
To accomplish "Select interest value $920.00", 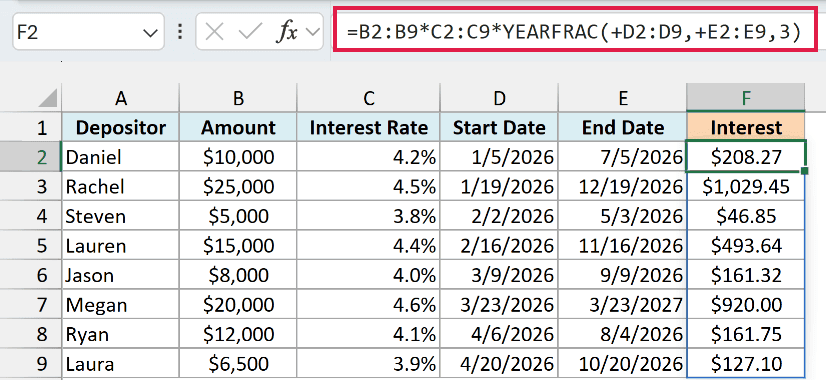I will [745, 304].
